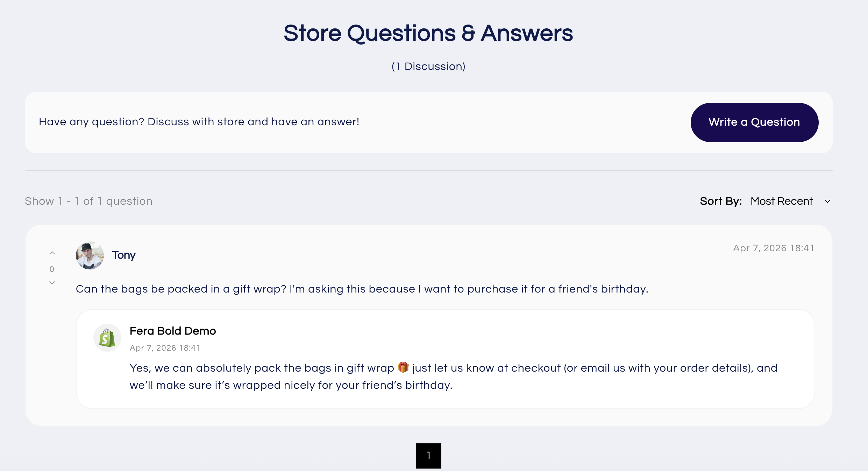The height and width of the screenshot is (471, 868).
Task: Open the Store Questions & Answers heading
Action: click(428, 33)
